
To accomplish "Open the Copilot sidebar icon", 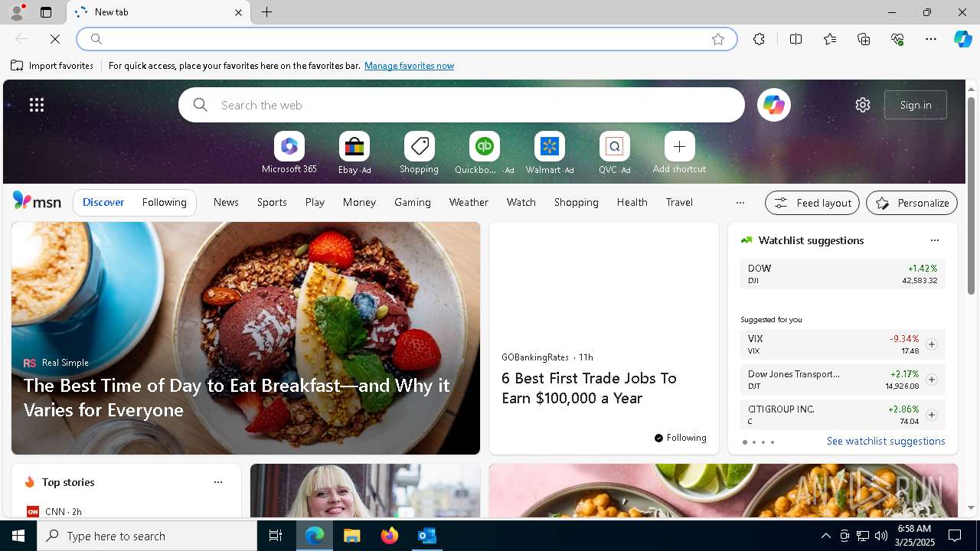I will pos(962,39).
